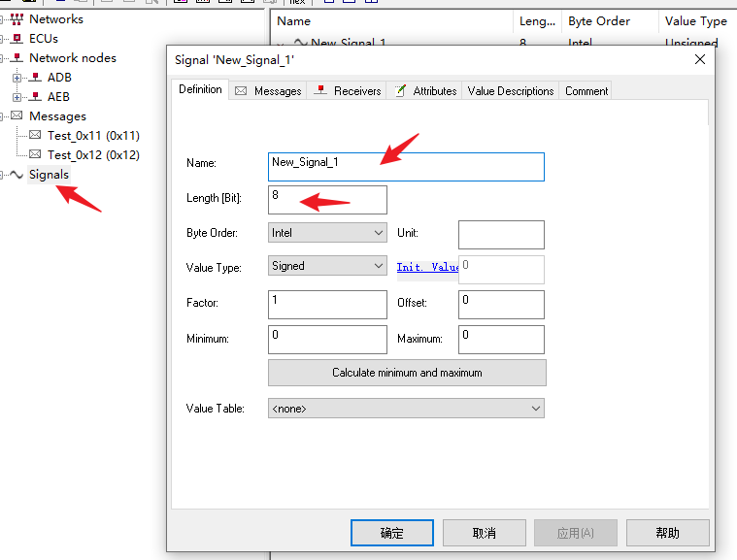Click the Messages envelope icon in tree
Screen dimensions: 737x560
click(17, 115)
